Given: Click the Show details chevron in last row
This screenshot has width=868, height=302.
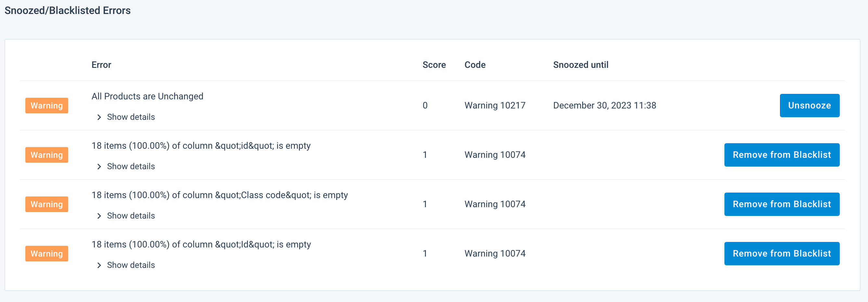Looking at the screenshot, I should coord(99,265).
